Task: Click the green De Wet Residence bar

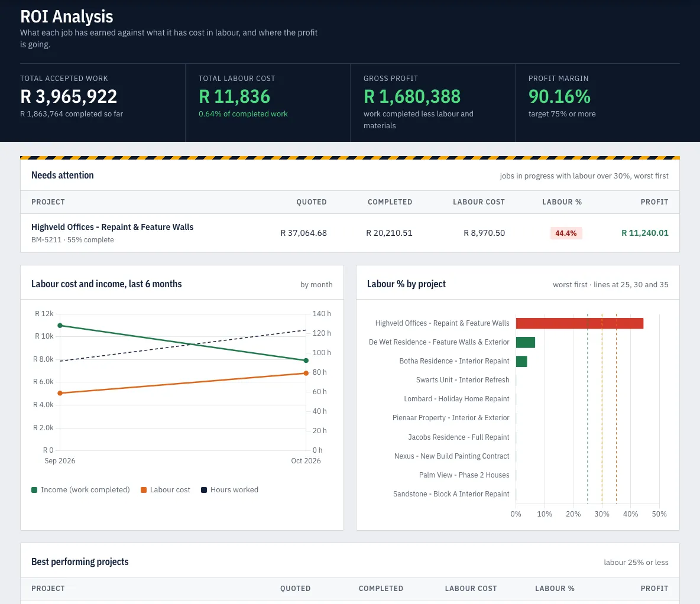Action: 526,342
